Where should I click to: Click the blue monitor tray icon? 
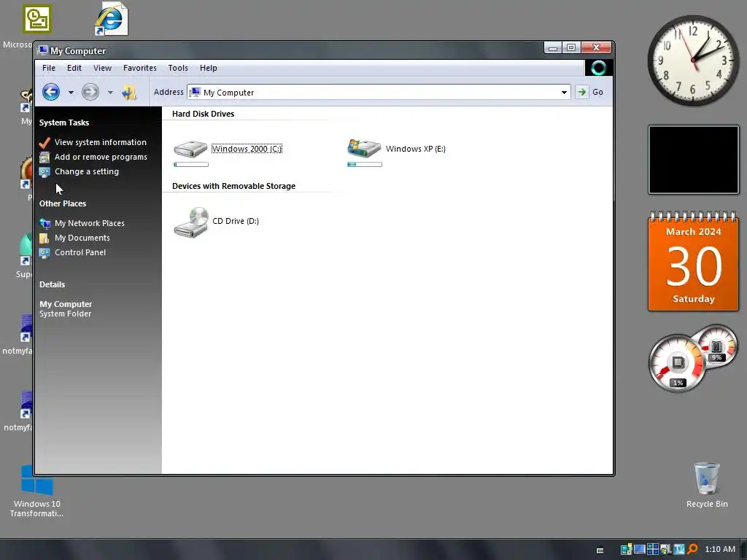click(639, 549)
